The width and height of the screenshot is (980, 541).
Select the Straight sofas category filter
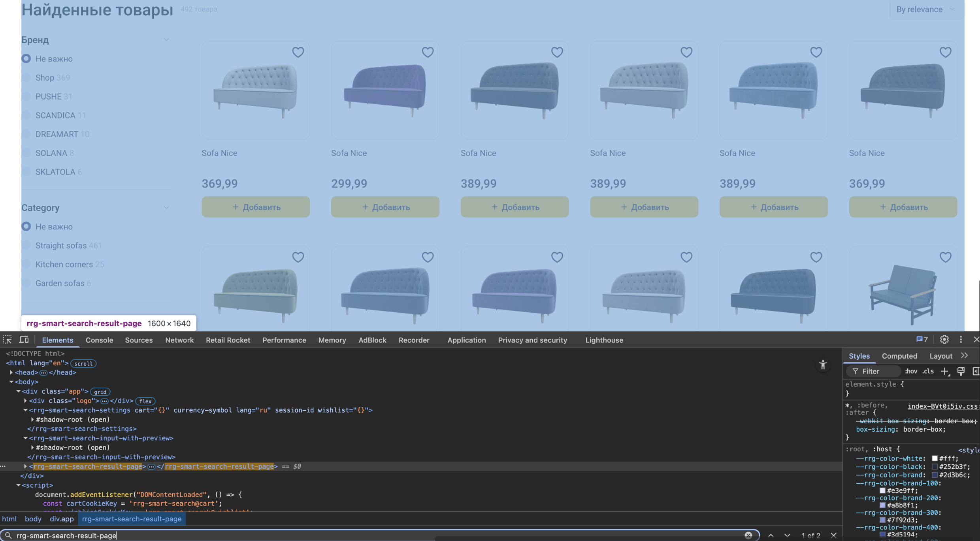pos(26,245)
